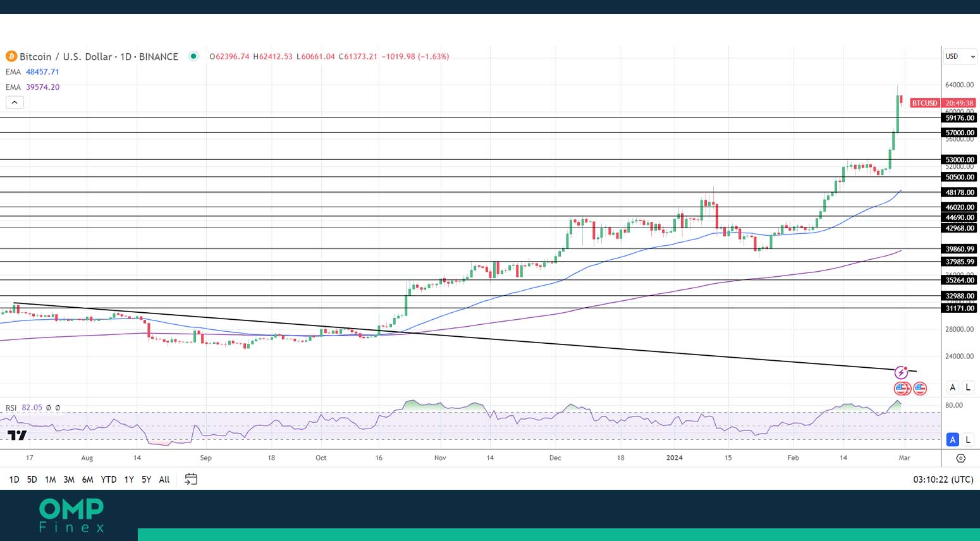Click the EMA 48457.71 indicator label
The width and height of the screenshot is (980, 541).
click(32, 72)
